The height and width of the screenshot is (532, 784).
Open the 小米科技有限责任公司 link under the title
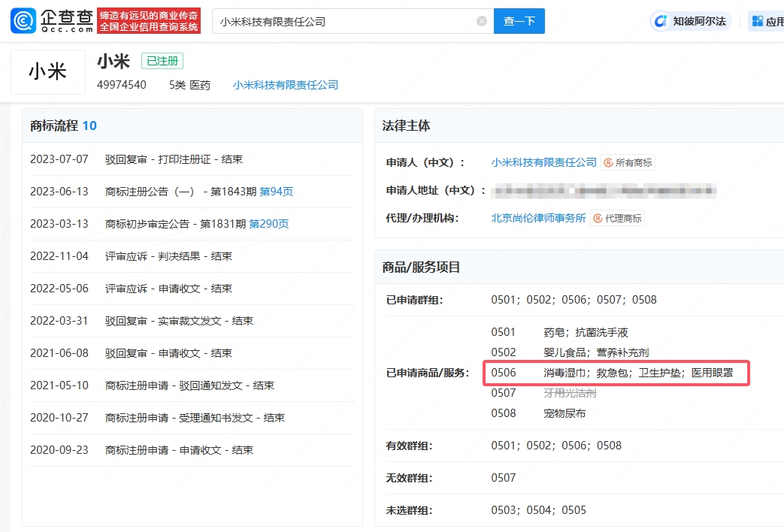pyautogui.click(x=286, y=85)
